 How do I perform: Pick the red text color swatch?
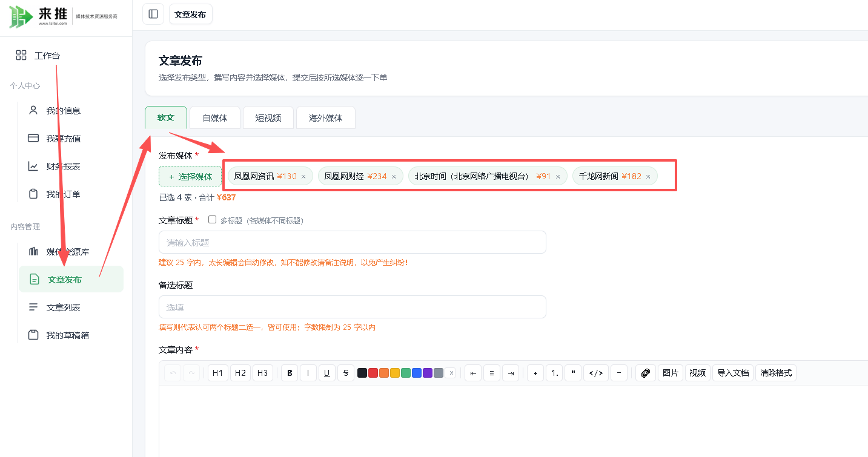coord(373,373)
